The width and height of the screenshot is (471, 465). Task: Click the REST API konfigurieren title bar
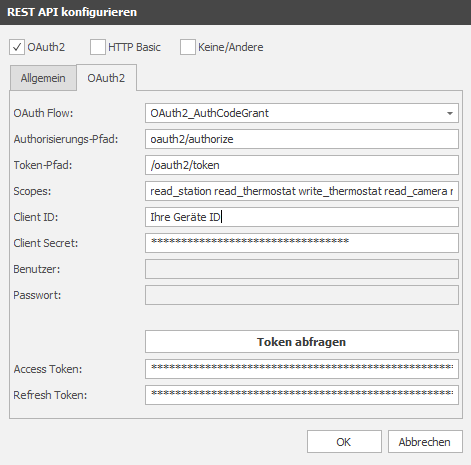(235, 12)
